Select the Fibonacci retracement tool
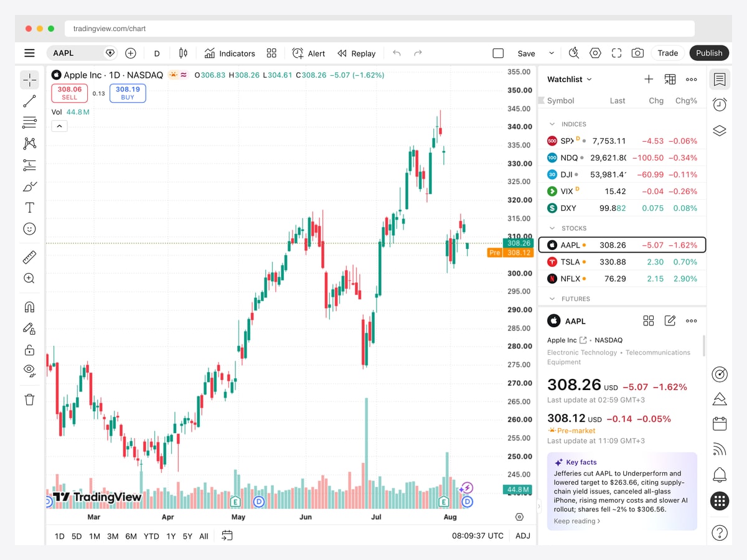The height and width of the screenshot is (560, 747). click(x=29, y=122)
